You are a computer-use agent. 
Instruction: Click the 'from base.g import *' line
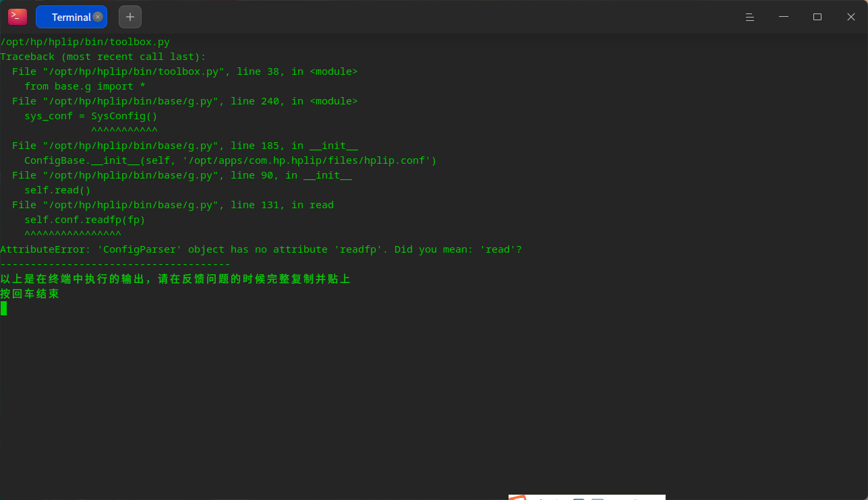pos(85,86)
